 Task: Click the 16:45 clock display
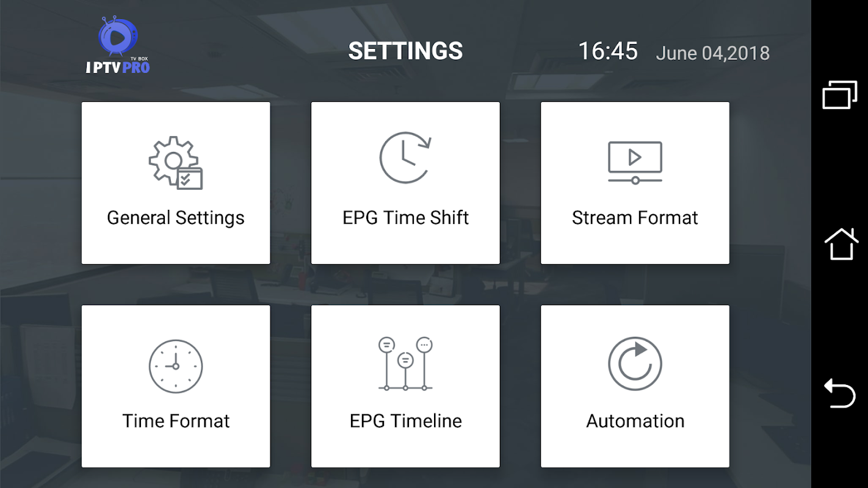(x=608, y=51)
